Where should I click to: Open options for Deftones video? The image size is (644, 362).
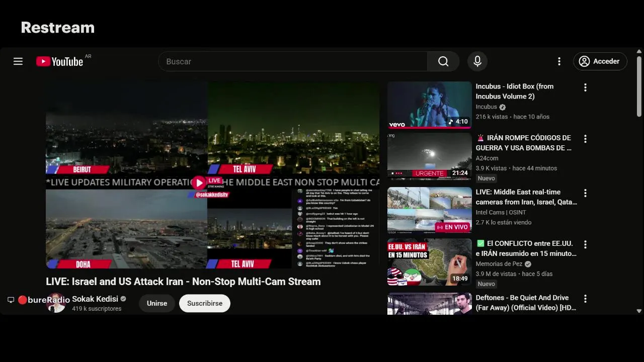click(x=585, y=299)
